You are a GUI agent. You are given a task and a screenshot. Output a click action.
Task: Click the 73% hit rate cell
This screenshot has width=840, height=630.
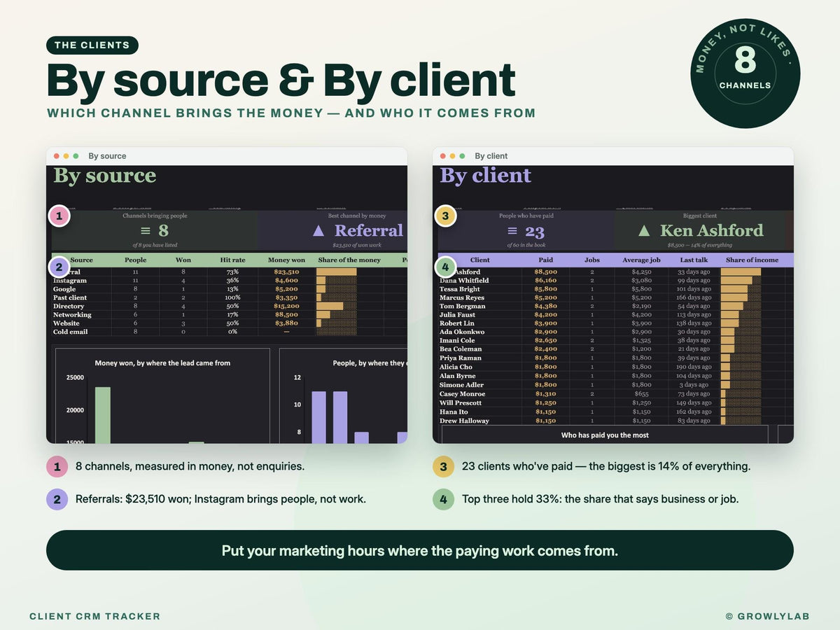[232, 272]
